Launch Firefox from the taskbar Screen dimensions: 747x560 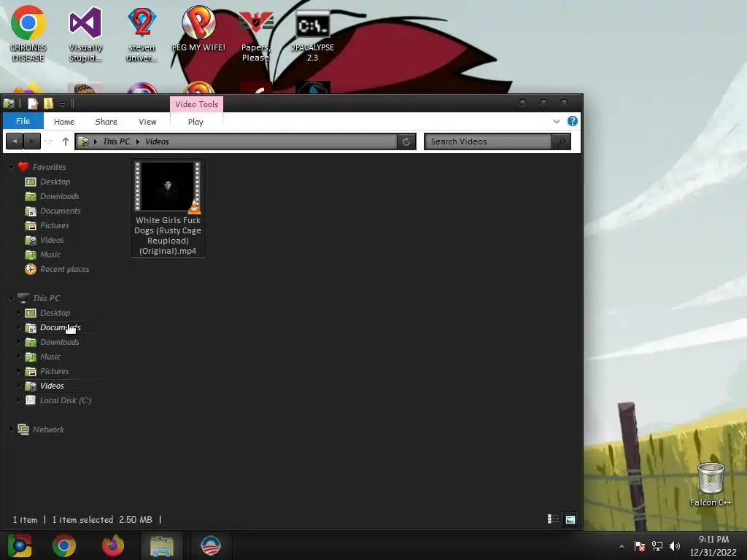coord(113,545)
